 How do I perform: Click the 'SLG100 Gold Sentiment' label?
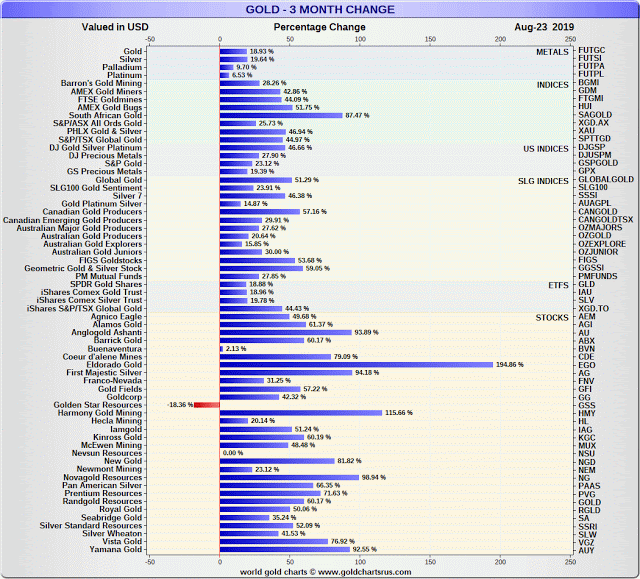pos(96,188)
